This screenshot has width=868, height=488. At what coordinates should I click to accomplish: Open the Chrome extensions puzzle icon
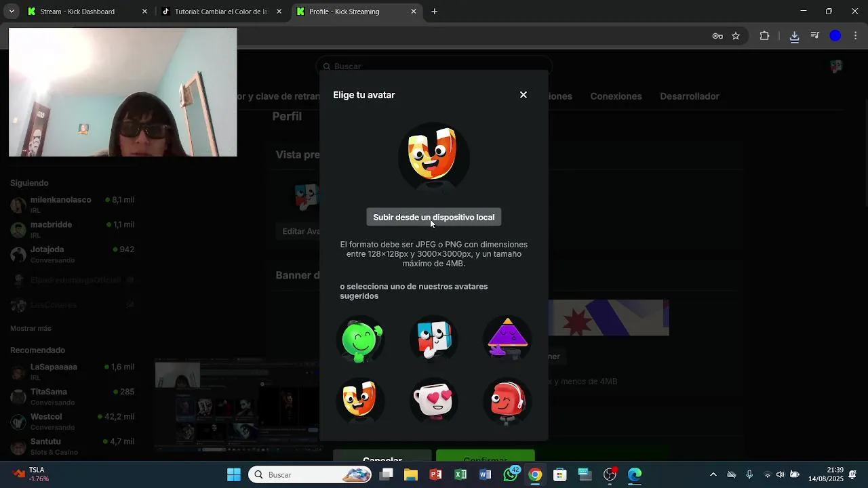click(x=764, y=36)
